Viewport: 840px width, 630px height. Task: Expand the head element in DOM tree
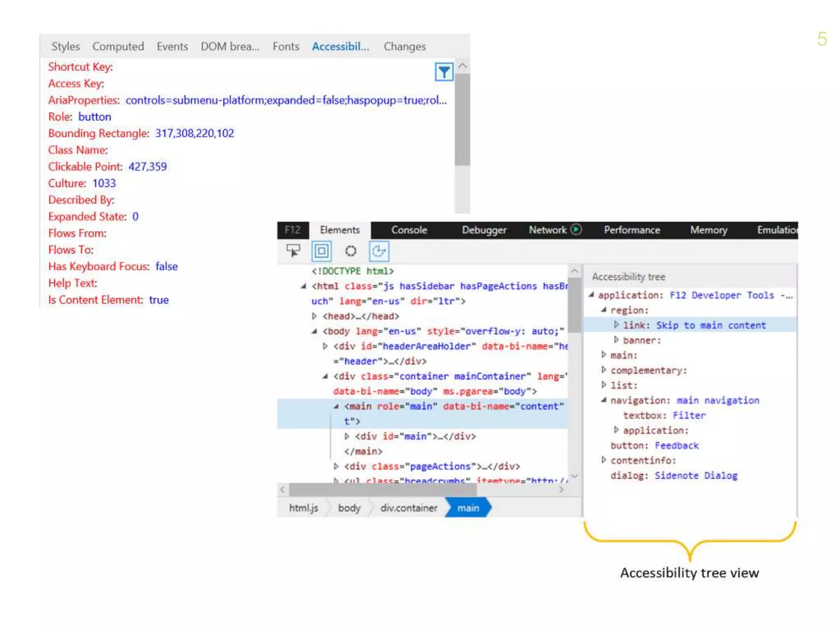(x=314, y=316)
